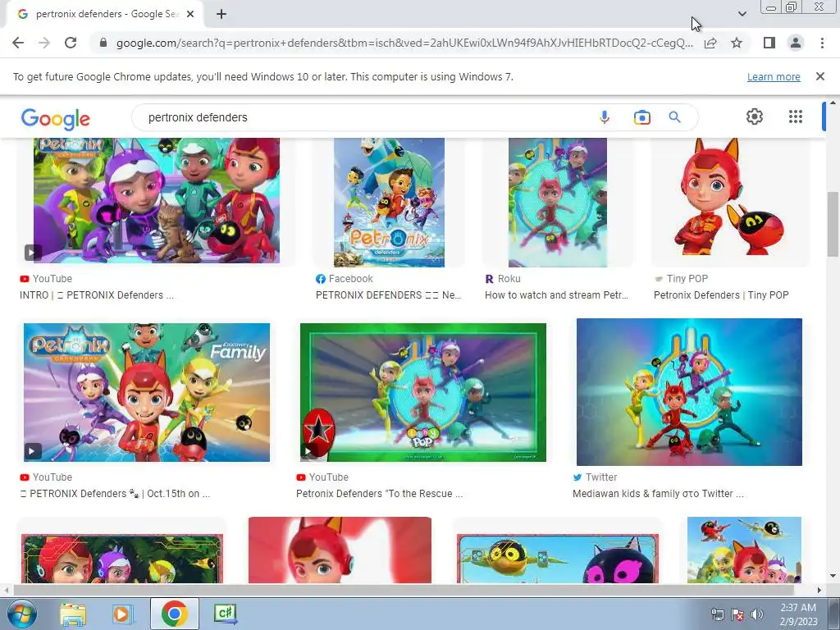
Task: Open the yellow and black creatures image
Action: coord(558,558)
